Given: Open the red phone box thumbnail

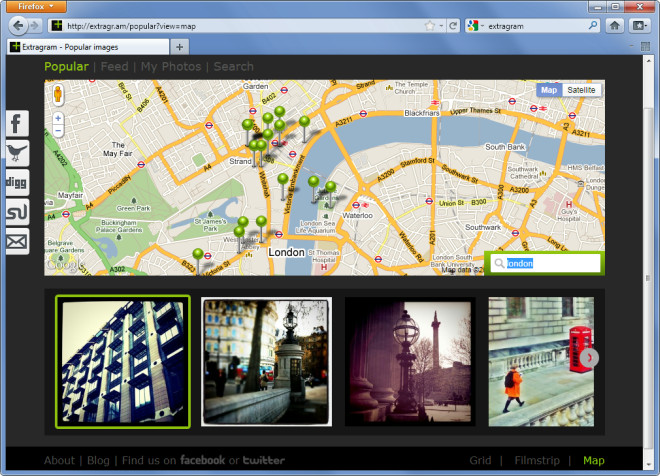Looking at the screenshot, I should coord(541,362).
